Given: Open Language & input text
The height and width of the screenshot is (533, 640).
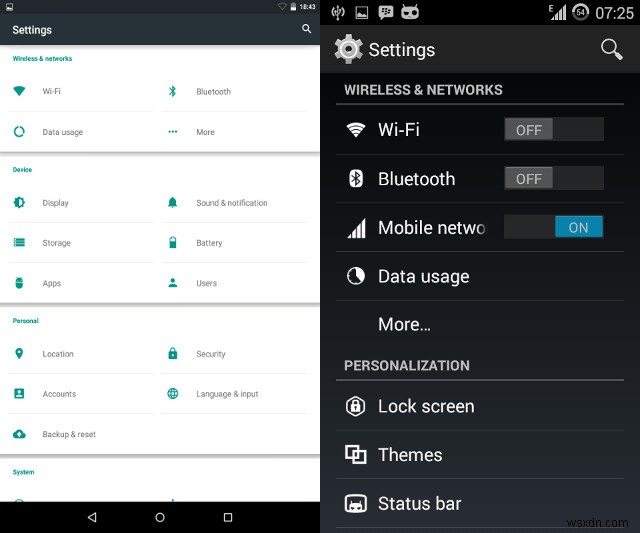Looking at the screenshot, I should 227,394.
